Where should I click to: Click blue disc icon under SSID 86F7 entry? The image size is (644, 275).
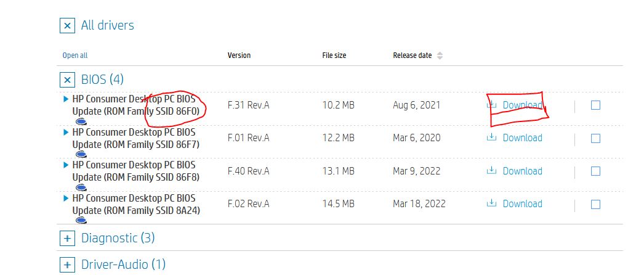81,154
